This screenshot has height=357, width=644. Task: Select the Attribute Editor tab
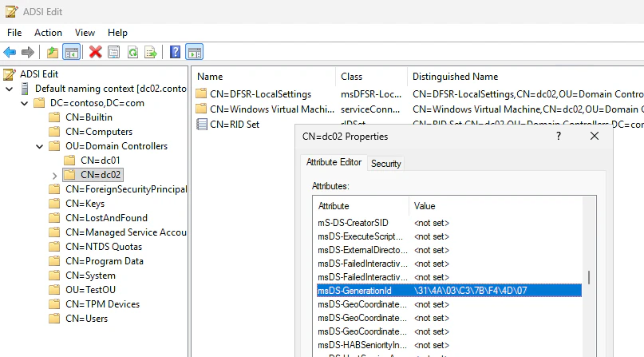coord(334,162)
